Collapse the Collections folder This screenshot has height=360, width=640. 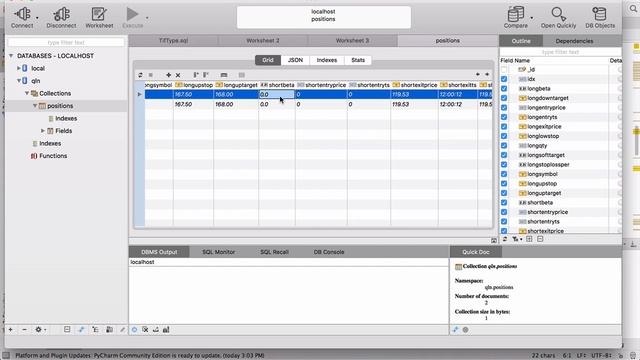pyautogui.click(x=27, y=93)
